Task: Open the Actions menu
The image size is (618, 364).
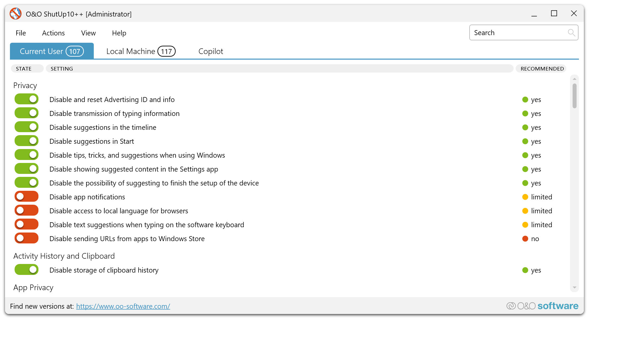Action: click(x=53, y=33)
